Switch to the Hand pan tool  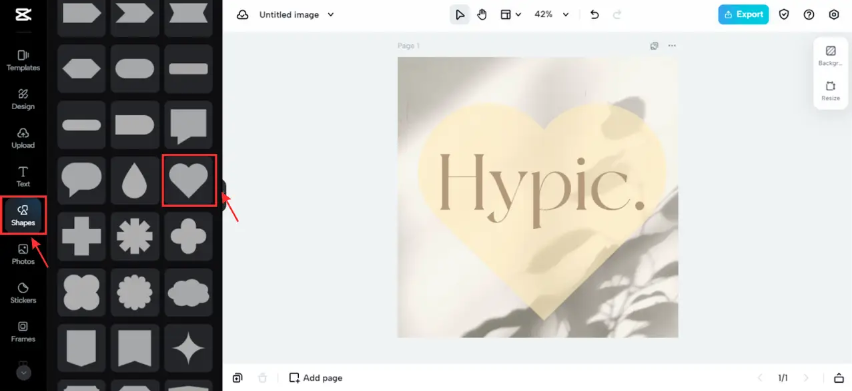click(482, 15)
